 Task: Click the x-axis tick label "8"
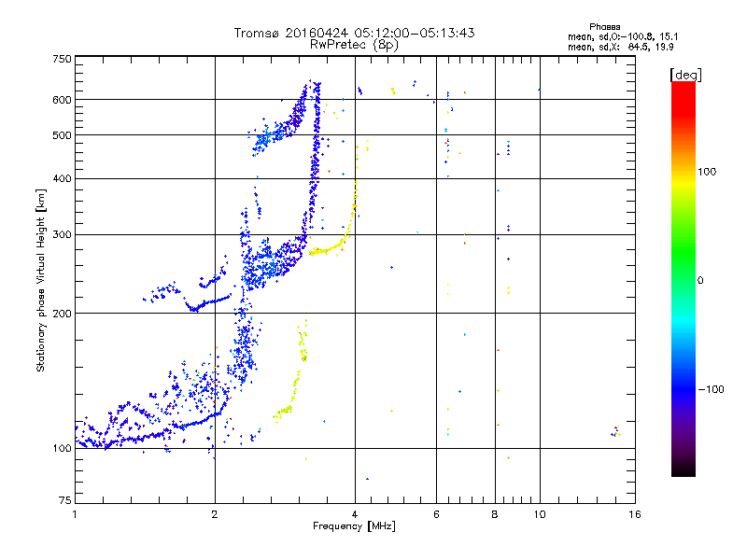[495, 514]
